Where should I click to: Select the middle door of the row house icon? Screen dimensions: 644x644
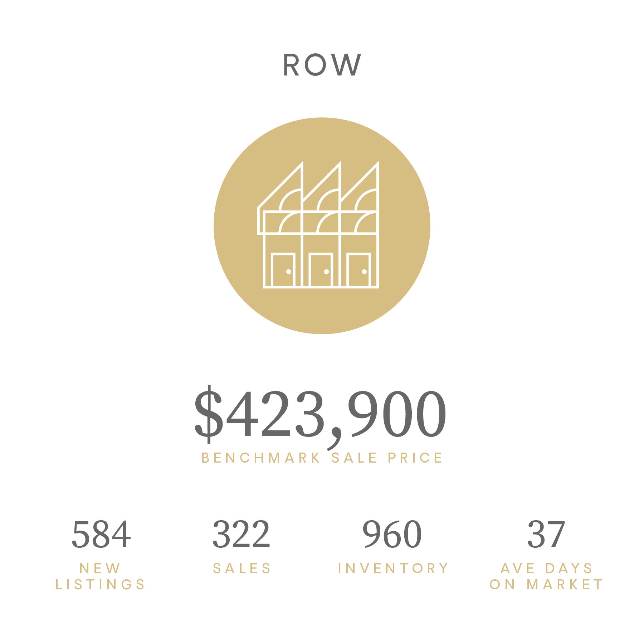coord(321,270)
